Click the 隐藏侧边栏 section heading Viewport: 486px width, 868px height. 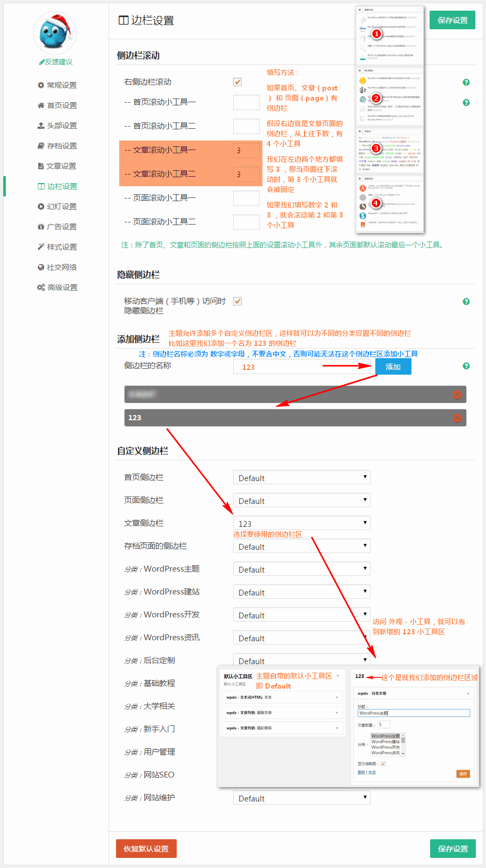tap(138, 275)
